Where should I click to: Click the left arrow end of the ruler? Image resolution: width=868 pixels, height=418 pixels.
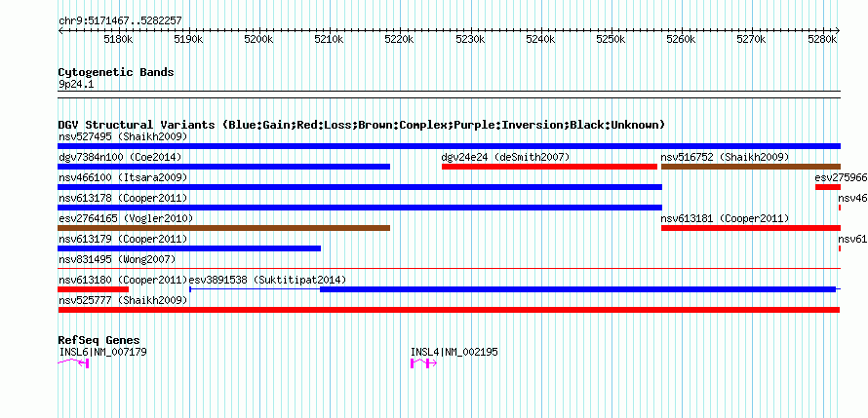(x=60, y=31)
